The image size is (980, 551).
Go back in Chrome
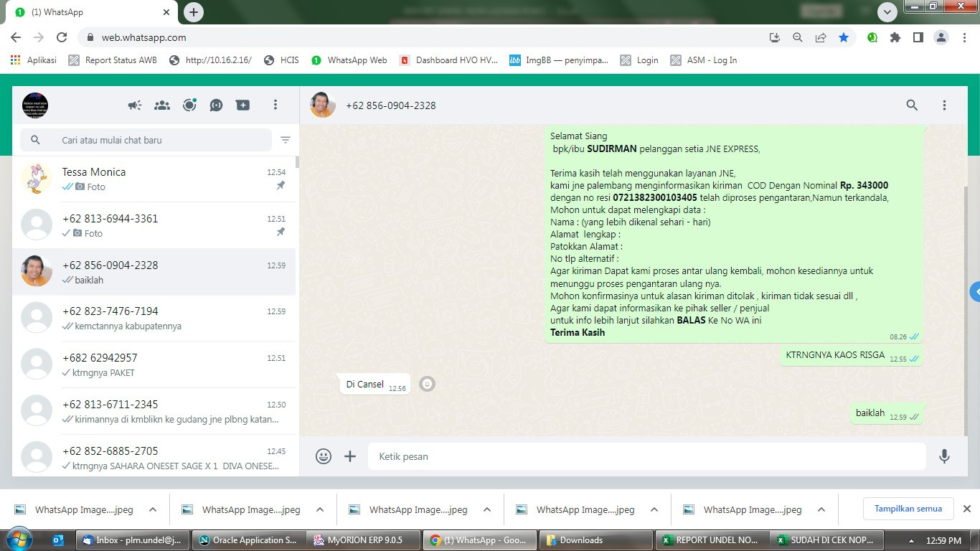(x=16, y=37)
